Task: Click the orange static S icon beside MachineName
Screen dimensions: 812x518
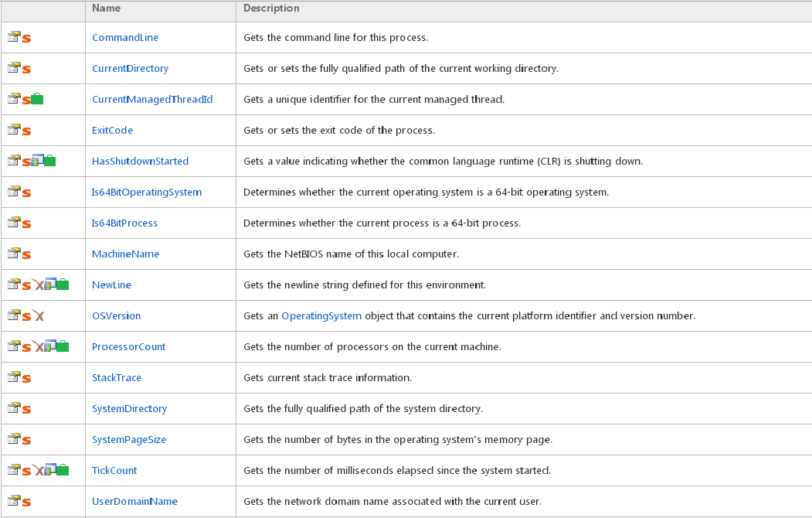Action: (x=26, y=254)
